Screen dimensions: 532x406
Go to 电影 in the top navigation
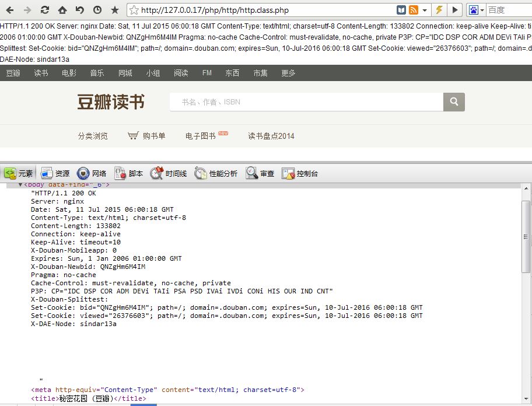(69, 73)
